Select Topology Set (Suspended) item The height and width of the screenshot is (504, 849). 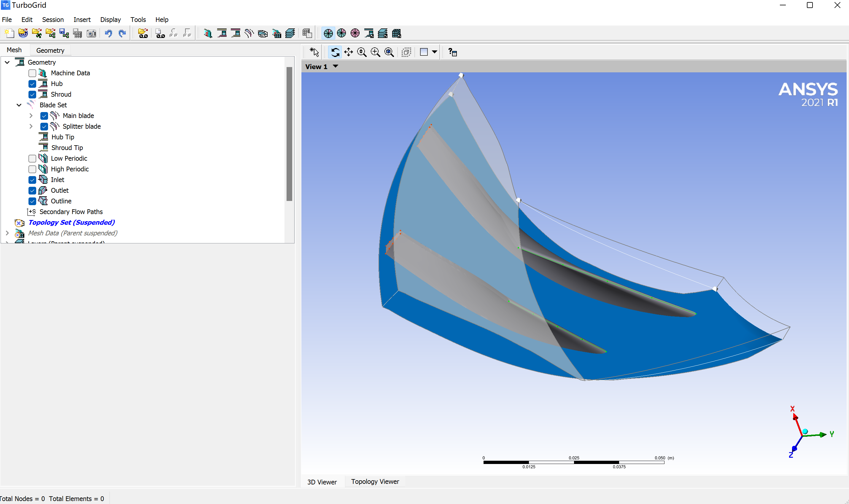click(71, 222)
